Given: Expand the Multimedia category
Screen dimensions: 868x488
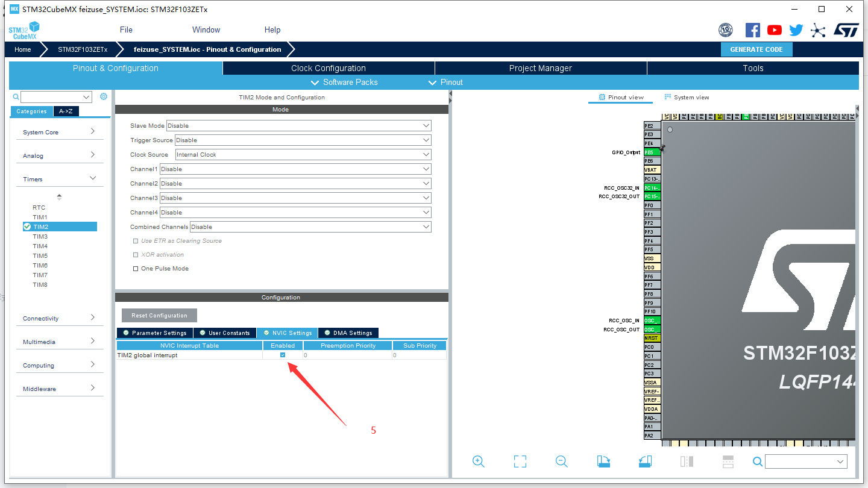Looking at the screenshot, I should [59, 342].
